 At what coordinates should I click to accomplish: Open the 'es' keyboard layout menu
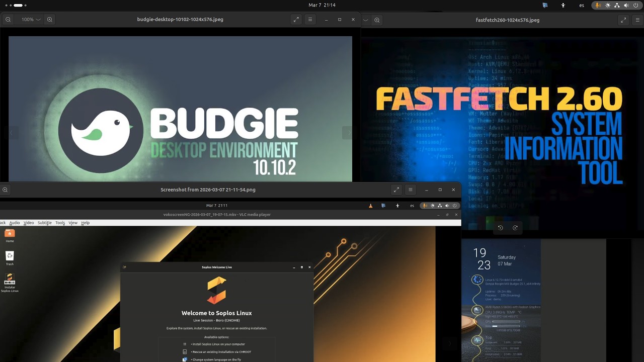coord(582,5)
